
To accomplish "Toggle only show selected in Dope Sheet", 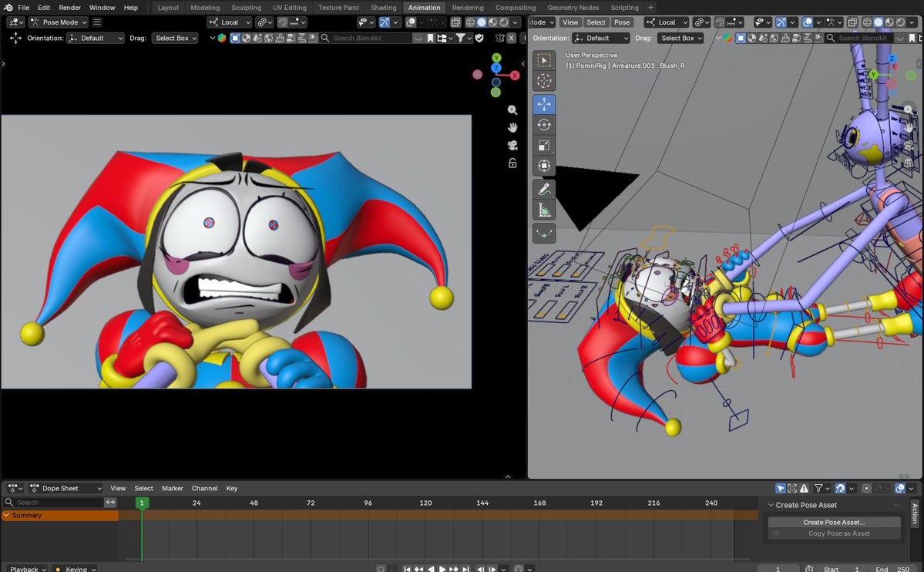I will click(781, 488).
